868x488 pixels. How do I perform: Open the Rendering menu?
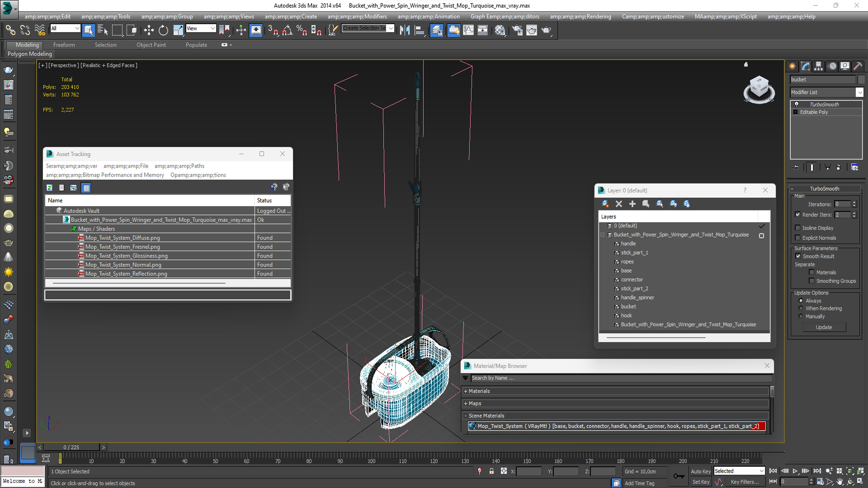(x=580, y=17)
